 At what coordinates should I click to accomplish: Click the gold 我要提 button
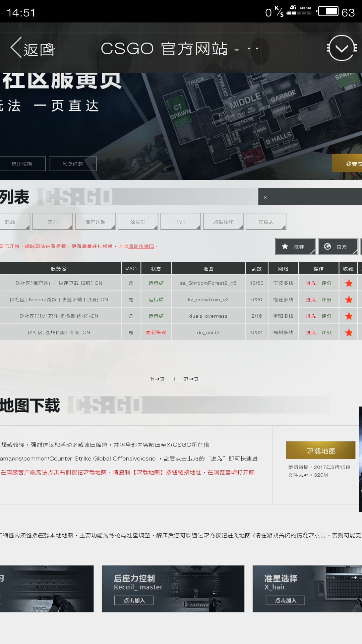(347, 163)
